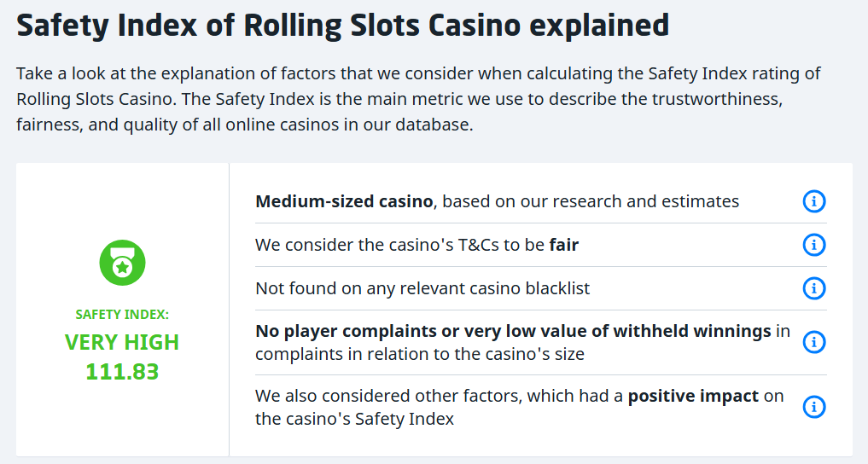The width and height of the screenshot is (868, 464).
Task: Click the info icon for casino blacklist row
Action: pyautogui.click(x=814, y=288)
